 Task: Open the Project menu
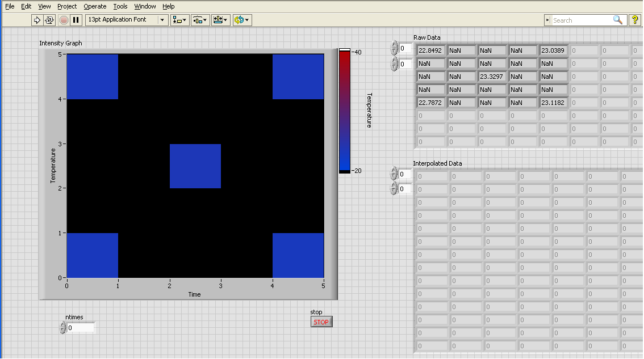67,6
